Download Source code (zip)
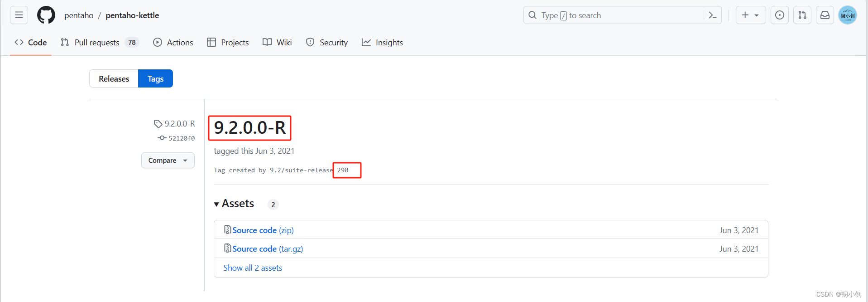 click(263, 230)
